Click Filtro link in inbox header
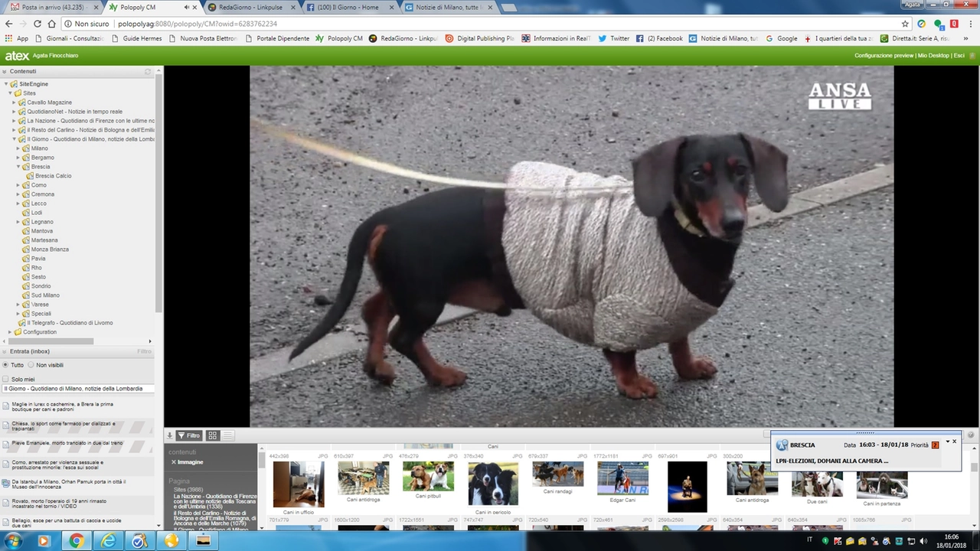The width and height of the screenshot is (980, 551). pyautogui.click(x=144, y=351)
